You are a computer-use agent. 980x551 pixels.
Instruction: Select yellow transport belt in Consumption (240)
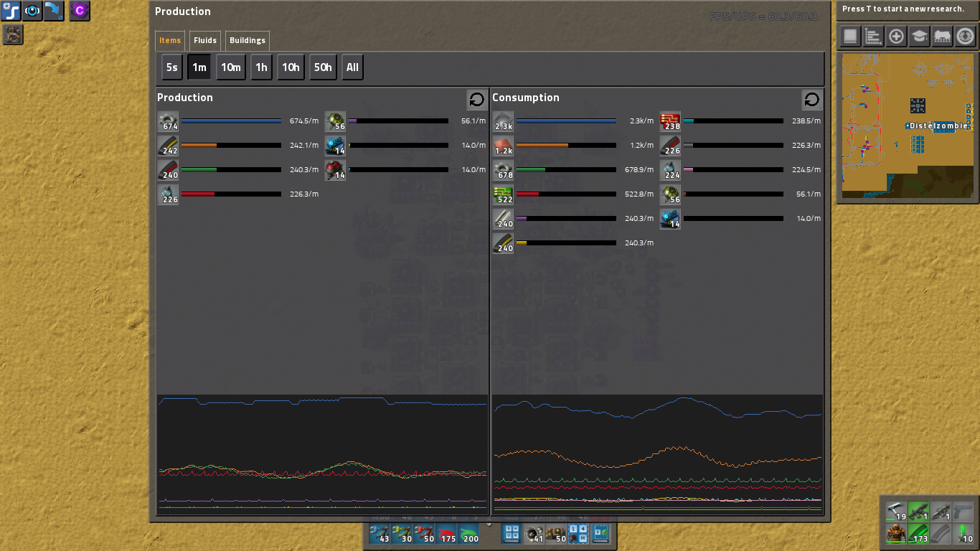pyautogui.click(x=504, y=243)
